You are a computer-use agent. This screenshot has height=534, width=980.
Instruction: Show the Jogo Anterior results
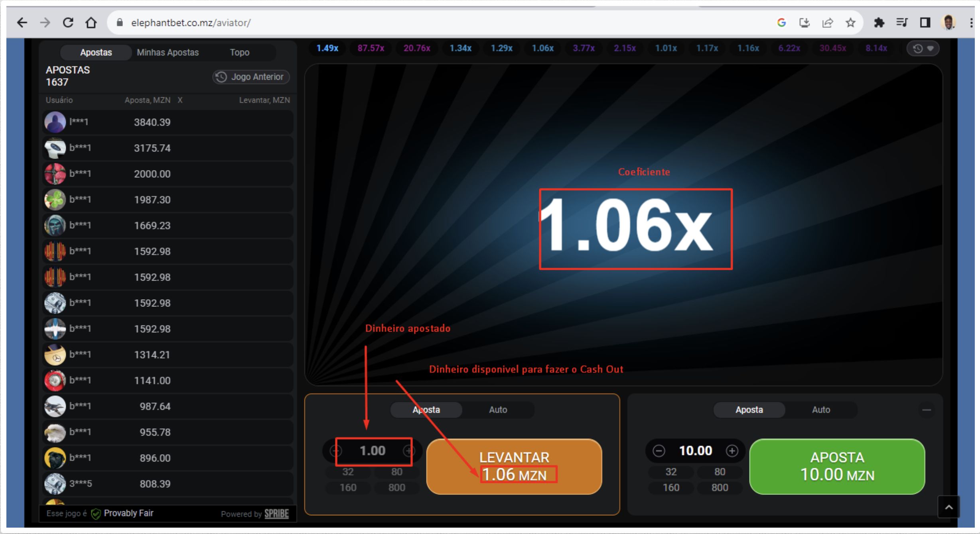click(x=251, y=77)
